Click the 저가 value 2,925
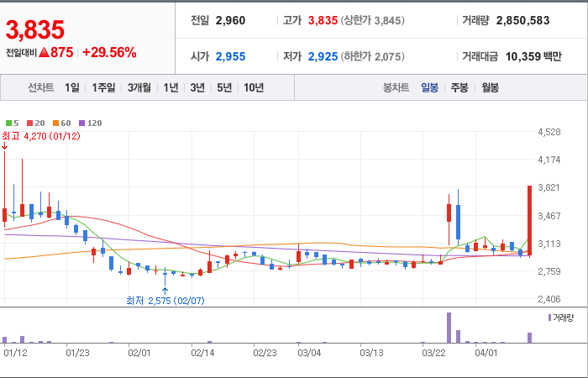 (323, 56)
